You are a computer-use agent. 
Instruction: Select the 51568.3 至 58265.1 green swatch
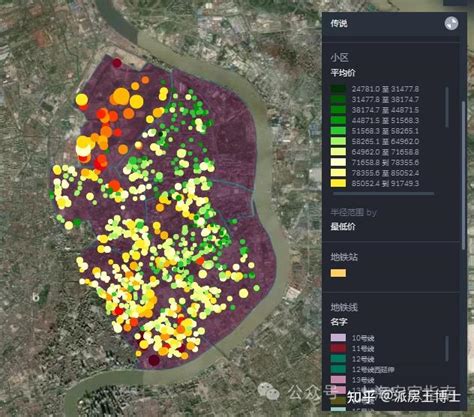tap(338, 131)
